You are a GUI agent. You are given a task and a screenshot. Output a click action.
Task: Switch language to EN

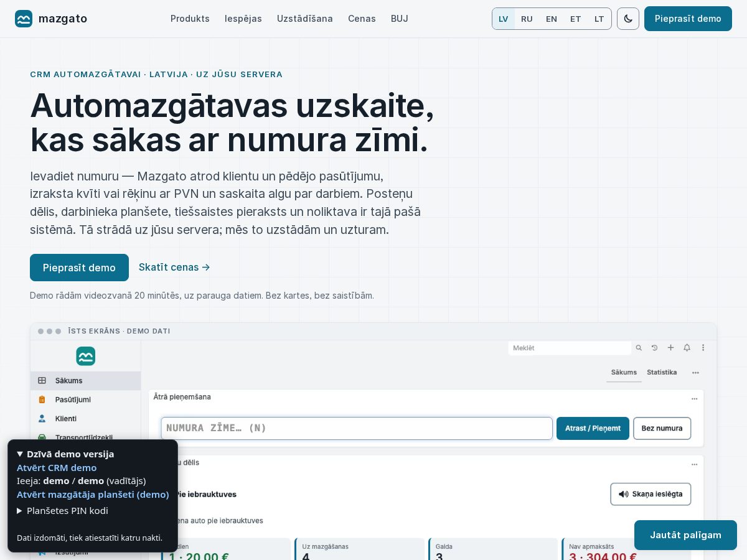tap(552, 19)
